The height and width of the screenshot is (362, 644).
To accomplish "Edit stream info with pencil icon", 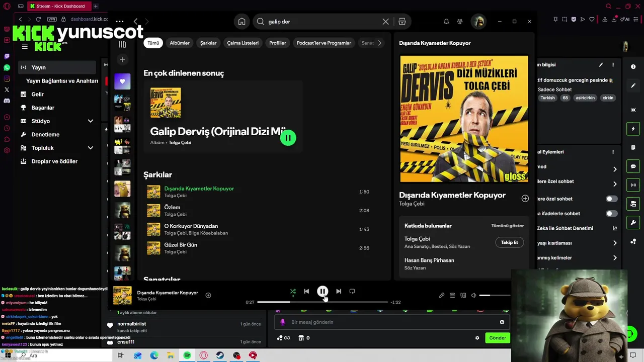I will point(601,65).
